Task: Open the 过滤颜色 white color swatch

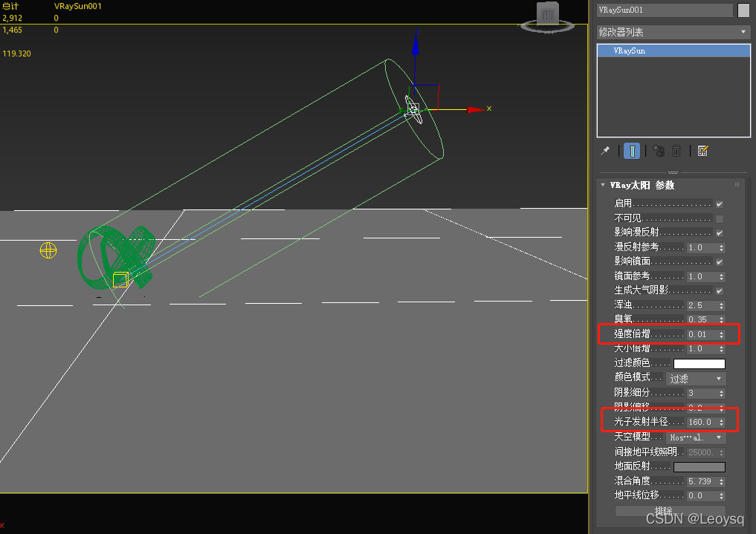Action: click(x=699, y=363)
